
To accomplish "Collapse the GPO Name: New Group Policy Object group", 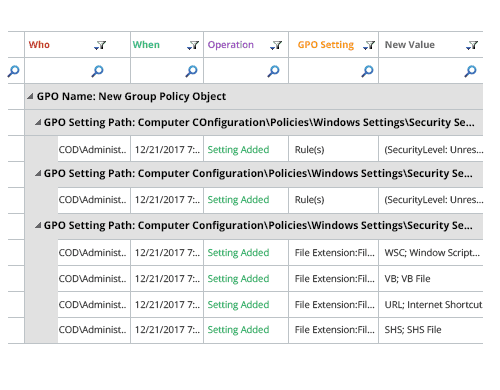I will pyautogui.click(x=30, y=96).
